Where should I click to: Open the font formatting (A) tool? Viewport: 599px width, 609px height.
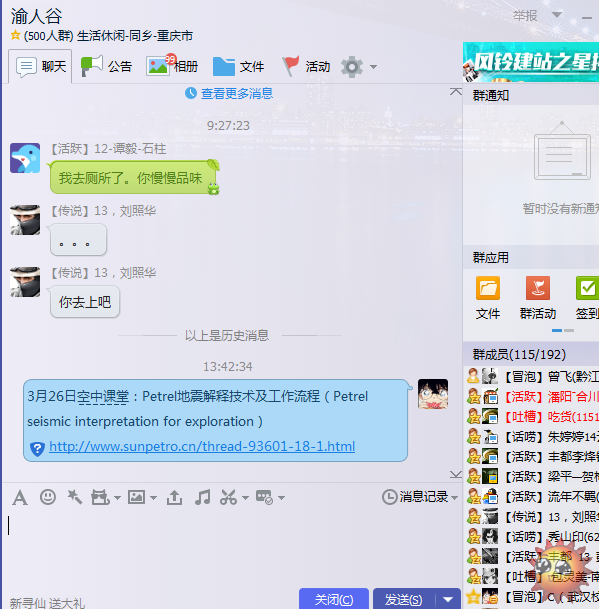coord(20,498)
